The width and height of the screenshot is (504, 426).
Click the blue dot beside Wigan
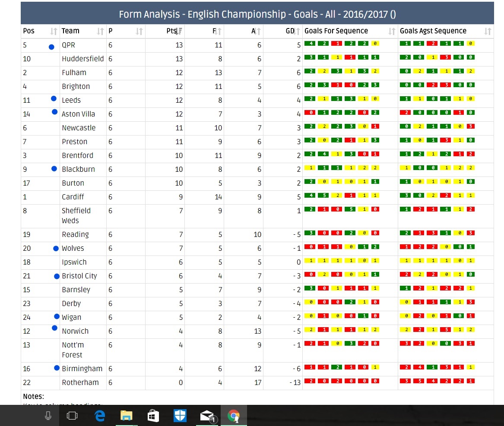pos(57,316)
